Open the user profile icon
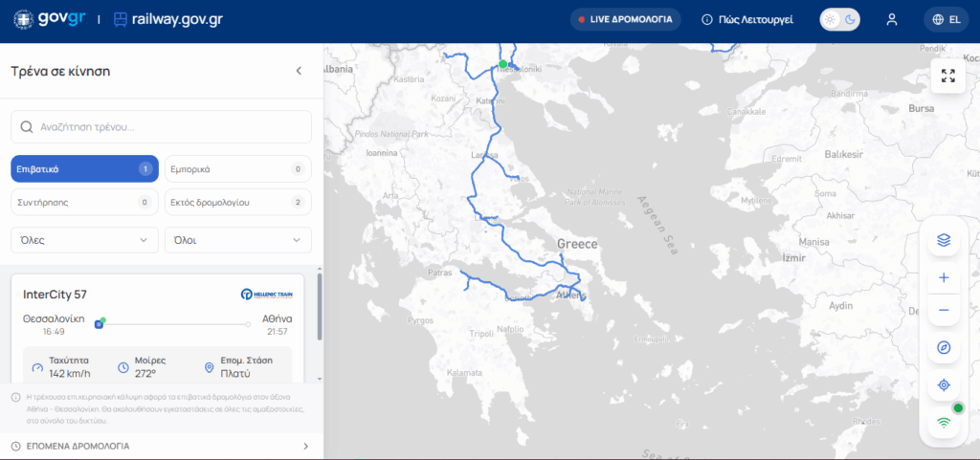Viewport: 980px width, 460px height. tap(892, 19)
